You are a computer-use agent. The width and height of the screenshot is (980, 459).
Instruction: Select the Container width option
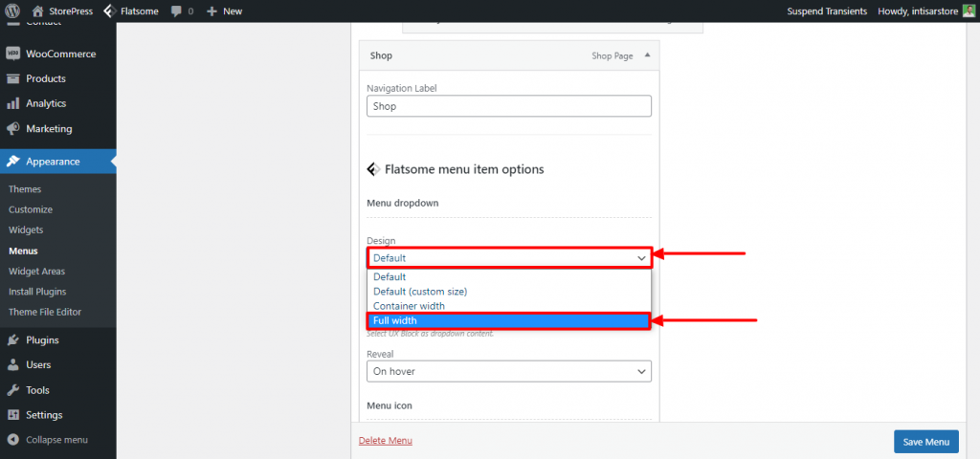coord(509,306)
